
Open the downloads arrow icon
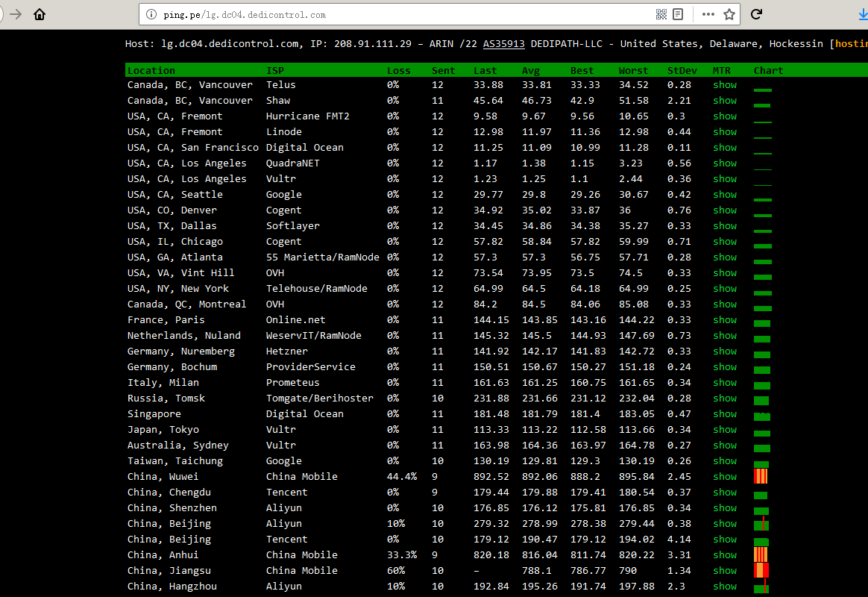(863, 14)
